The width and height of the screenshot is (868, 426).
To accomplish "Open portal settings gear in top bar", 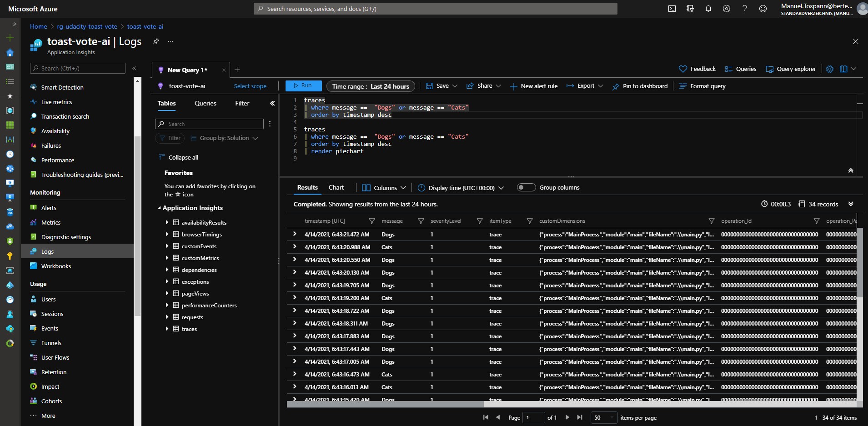I will coord(727,9).
